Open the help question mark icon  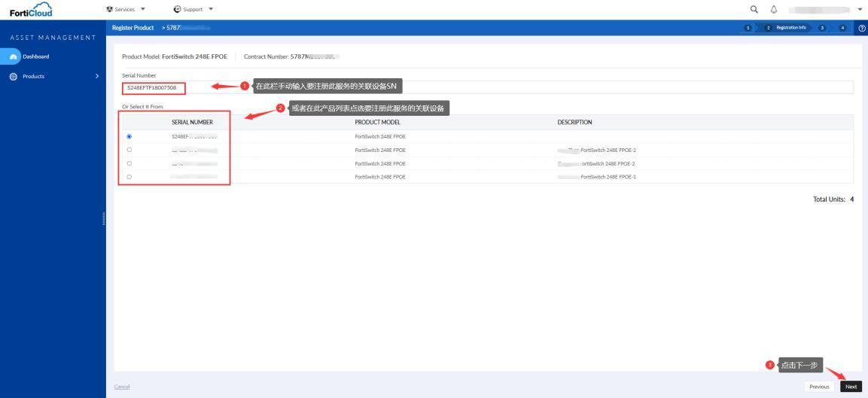click(x=863, y=29)
